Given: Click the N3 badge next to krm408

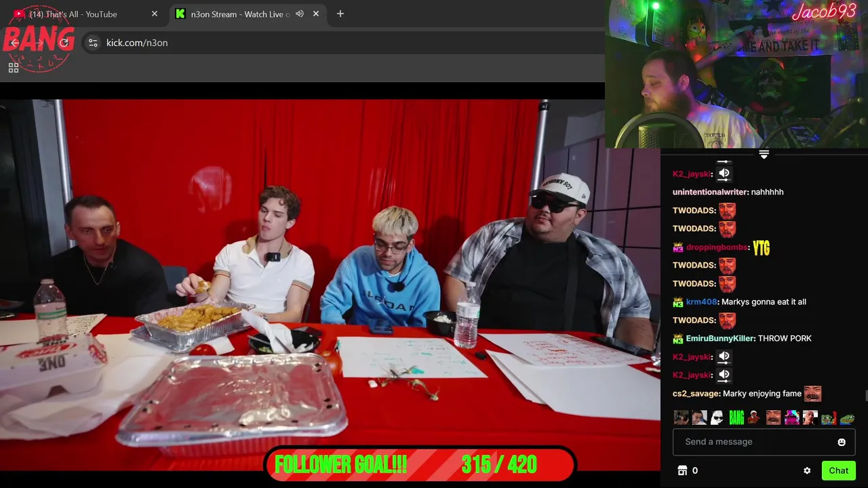Looking at the screenshot, I should point(678,302).
